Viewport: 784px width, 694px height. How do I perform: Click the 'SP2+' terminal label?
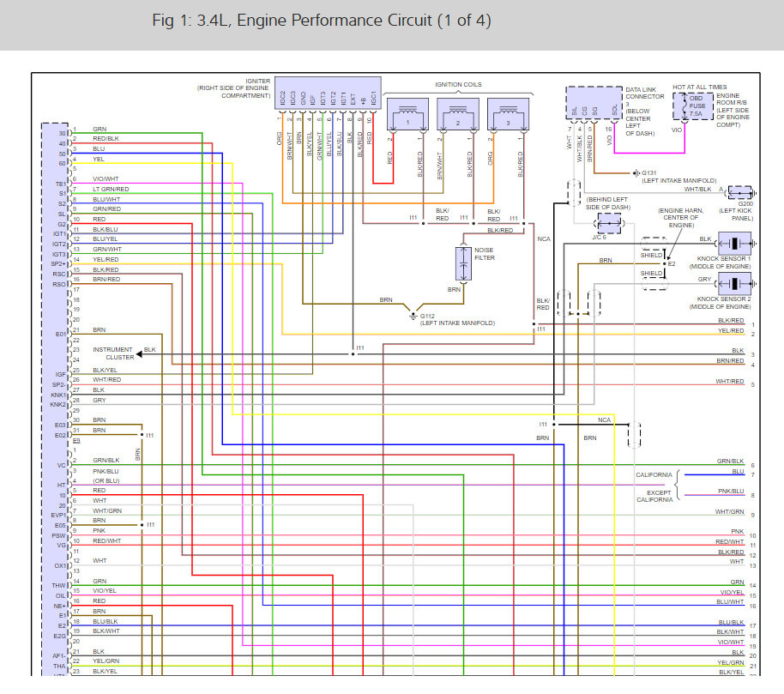[58, 264]
